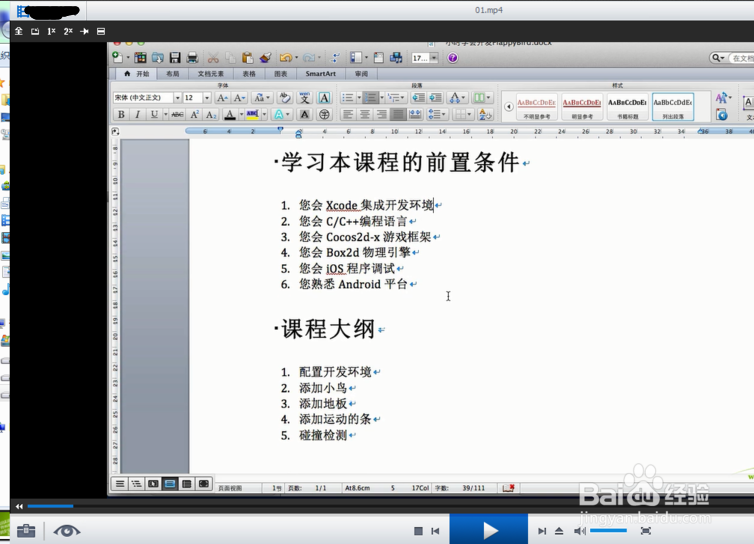Switch to draft view in status bar

click(120, 483)
